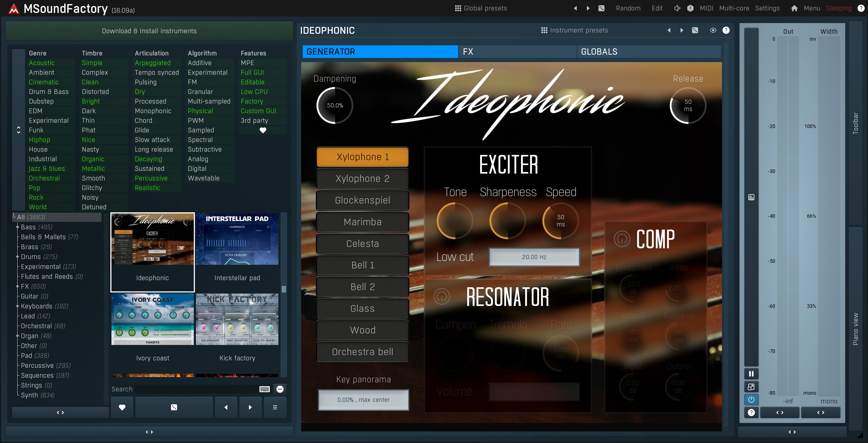
Task: Click the speaker audio icon in top bar
Action: tap(677, 8)
